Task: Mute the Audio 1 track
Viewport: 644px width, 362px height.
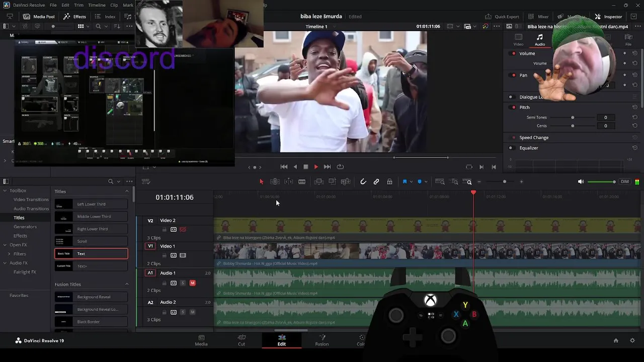Action: pyautogui.click(x=192, y=283)
